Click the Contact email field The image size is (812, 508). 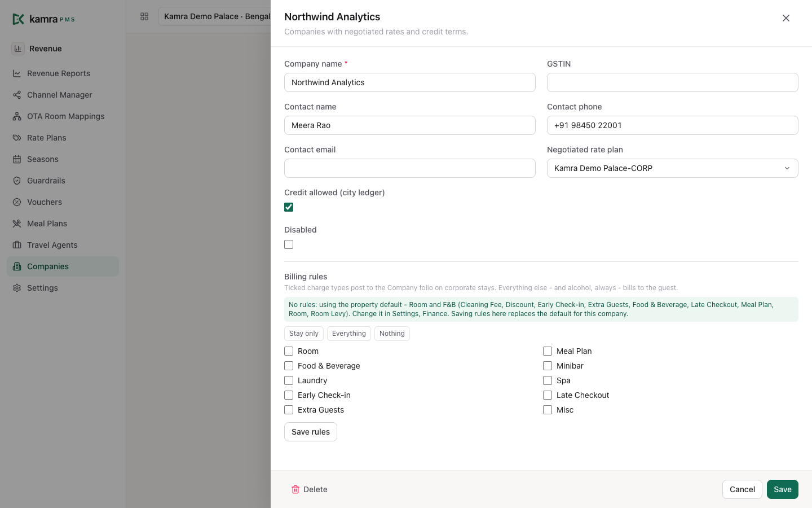[410, 168]
